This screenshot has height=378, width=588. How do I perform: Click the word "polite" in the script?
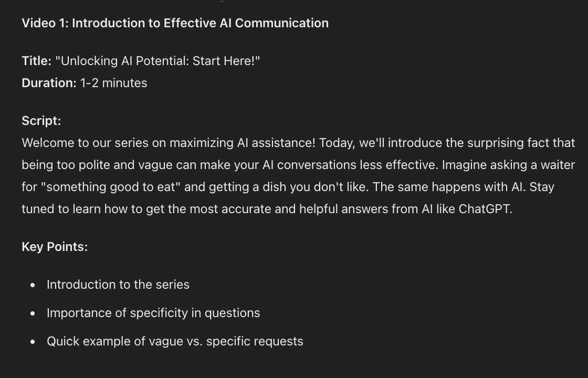94,165
